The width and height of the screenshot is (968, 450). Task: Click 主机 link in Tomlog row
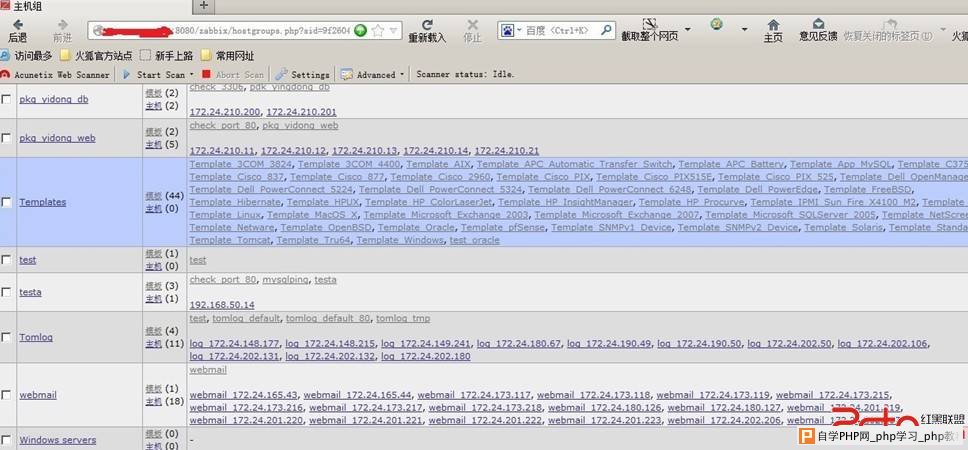(153, 344)
